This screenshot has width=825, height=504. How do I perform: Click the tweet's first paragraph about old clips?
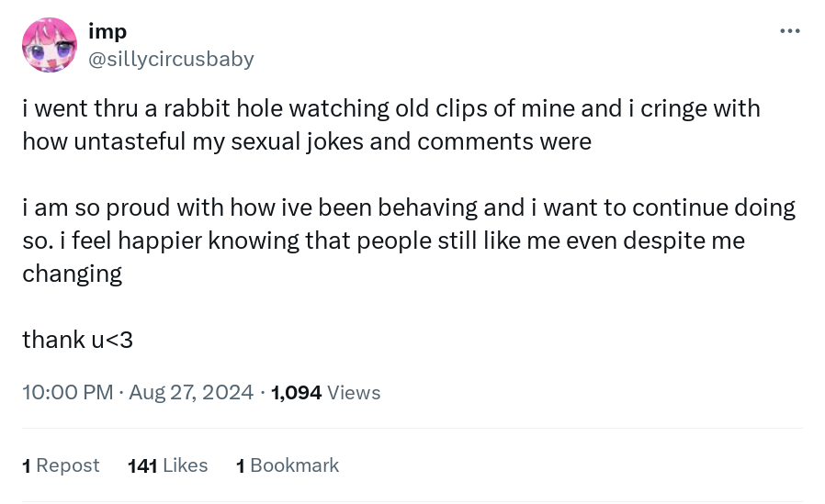tap(390, 125)
